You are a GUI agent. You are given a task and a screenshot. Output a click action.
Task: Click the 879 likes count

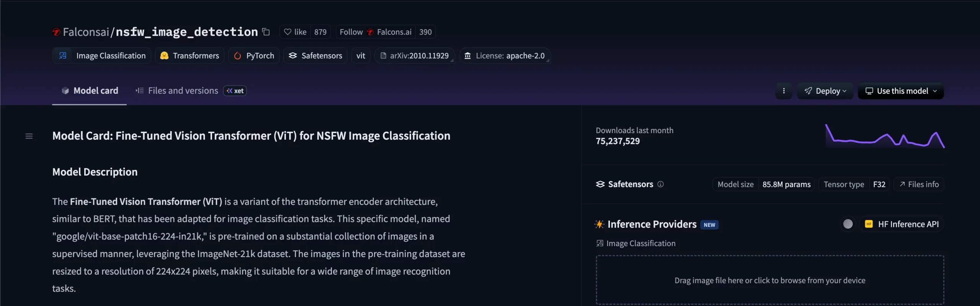(320, 32)
